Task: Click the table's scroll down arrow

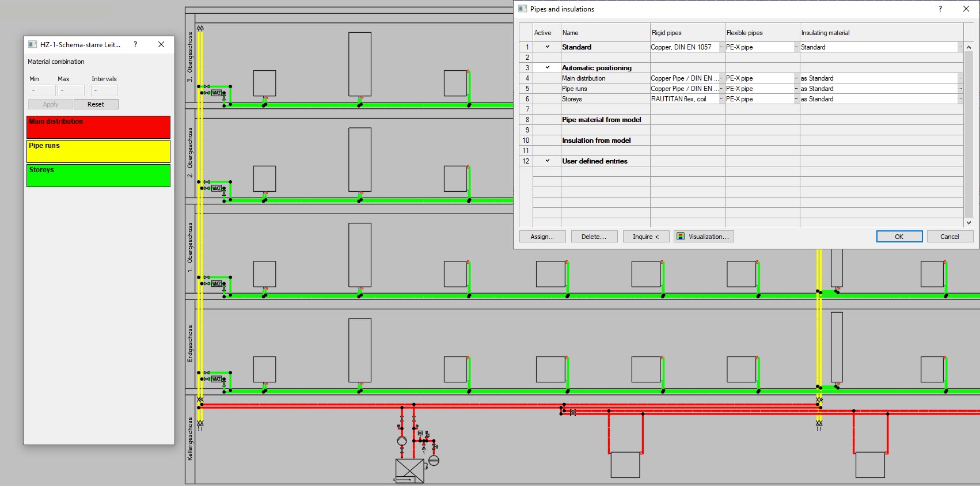Action: pyautogui.click(x=968, y=223)
